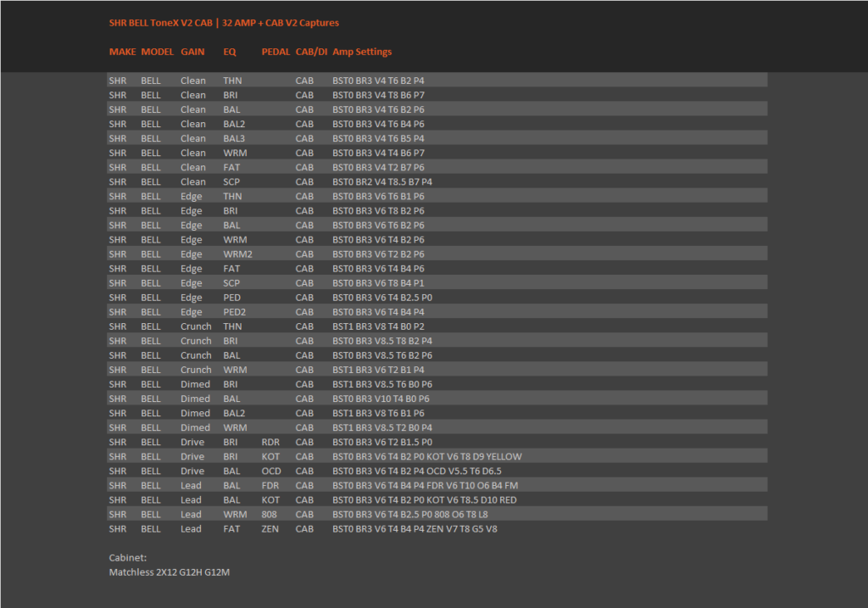Click the KOT pedal cell in Drive row
Image resolution: width=868 pixels, height=608 pixels.
click(270, 456)
